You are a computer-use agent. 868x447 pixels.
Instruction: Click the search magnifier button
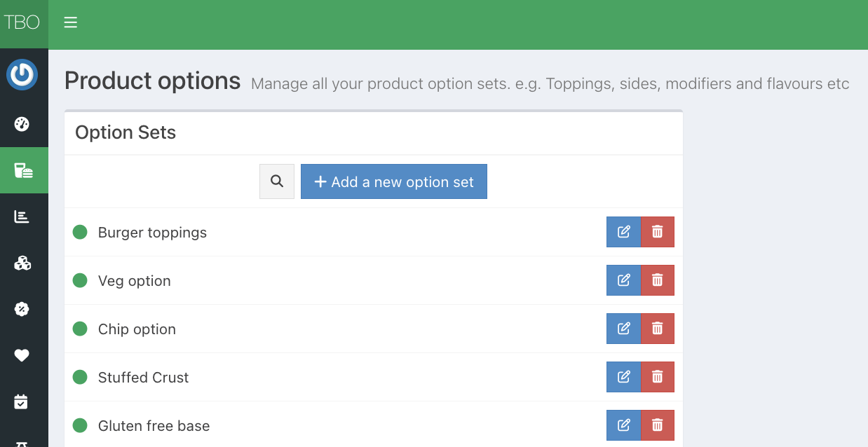277,181
